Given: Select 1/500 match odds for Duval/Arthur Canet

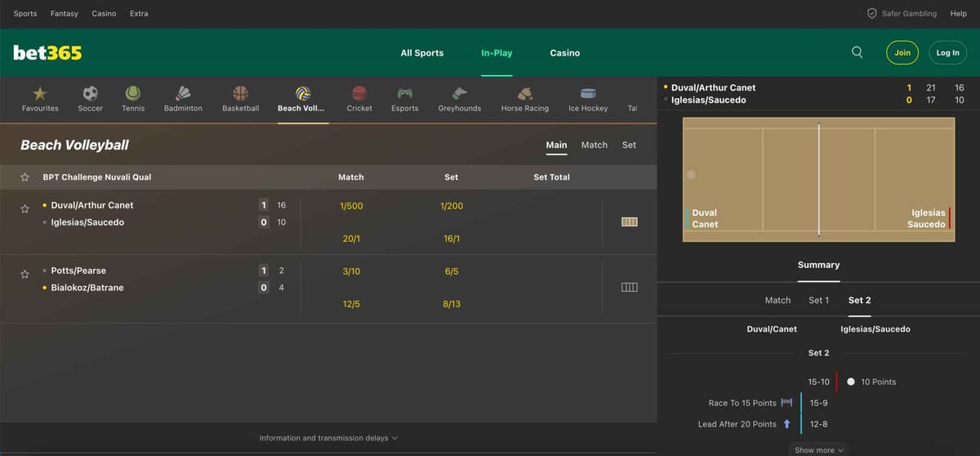Looking at the screenshot, I should (x=351, y=206).
